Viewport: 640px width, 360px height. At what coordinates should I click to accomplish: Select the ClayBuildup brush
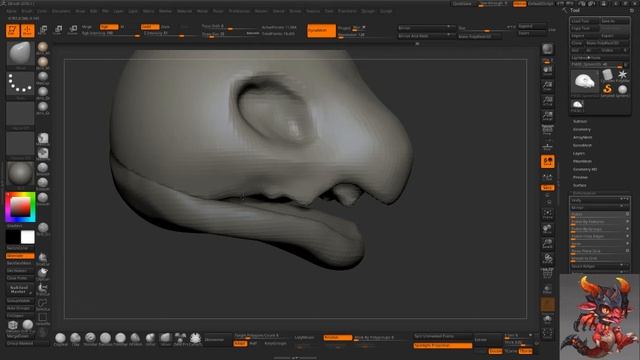tap(60, 339)
